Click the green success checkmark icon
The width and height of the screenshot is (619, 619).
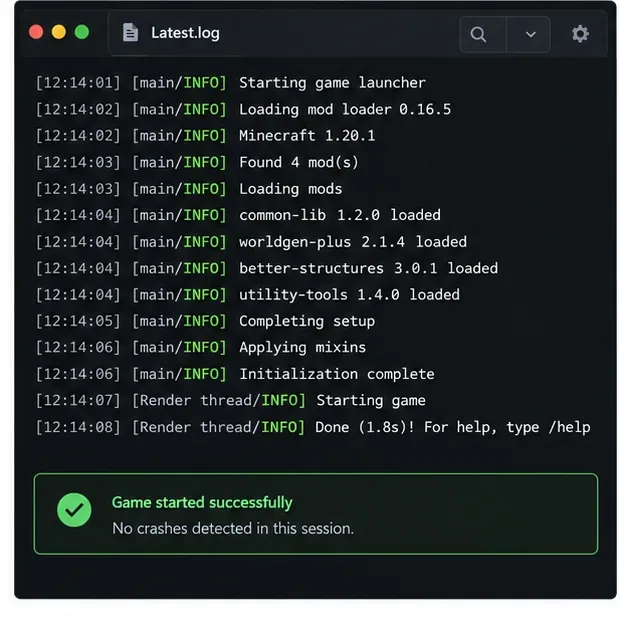[x=74, y=510]
